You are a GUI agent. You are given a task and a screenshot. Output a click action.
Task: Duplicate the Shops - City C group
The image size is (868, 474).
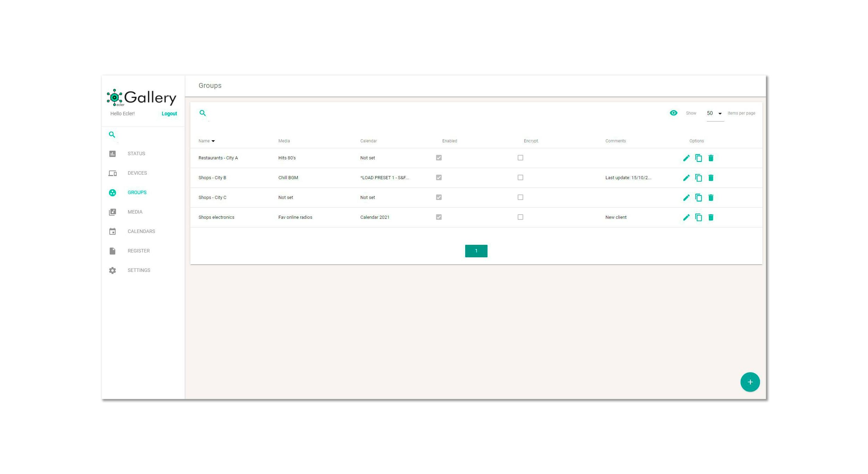click(x=699, y=198)
